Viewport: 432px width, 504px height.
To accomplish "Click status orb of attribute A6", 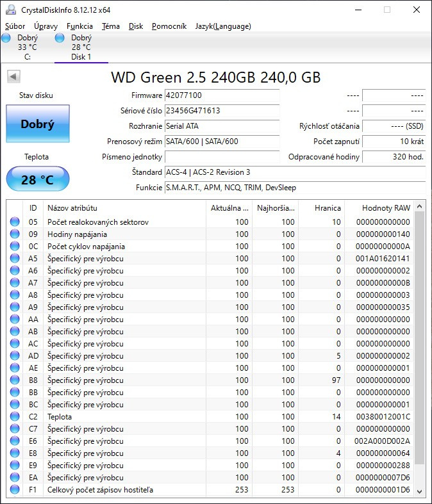I will pos(15,271).
